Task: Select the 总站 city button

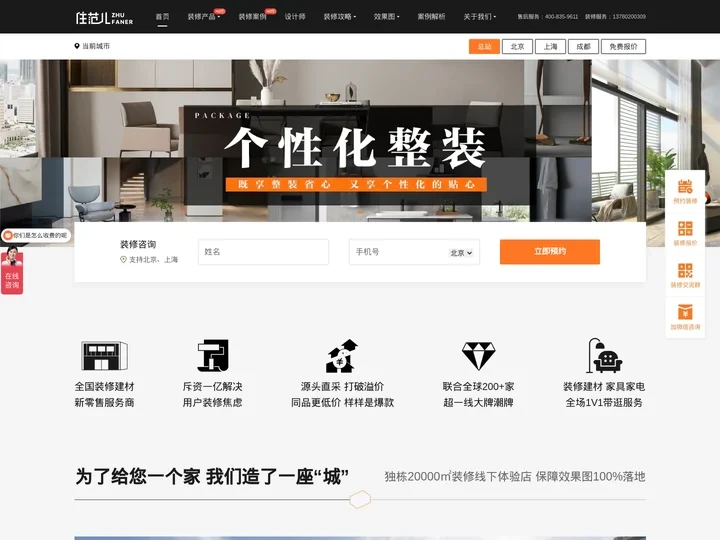Action: 484,46
